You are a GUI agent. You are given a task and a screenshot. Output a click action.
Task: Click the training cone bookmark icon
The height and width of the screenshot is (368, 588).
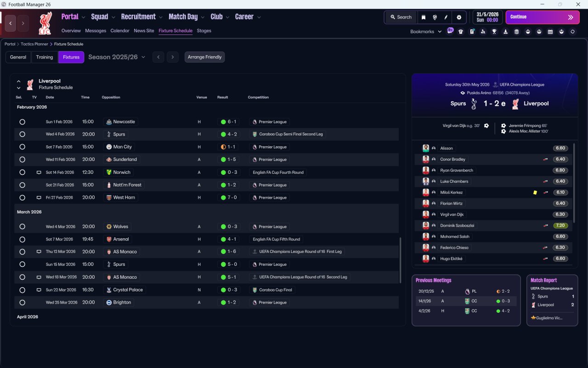[506, 32]
